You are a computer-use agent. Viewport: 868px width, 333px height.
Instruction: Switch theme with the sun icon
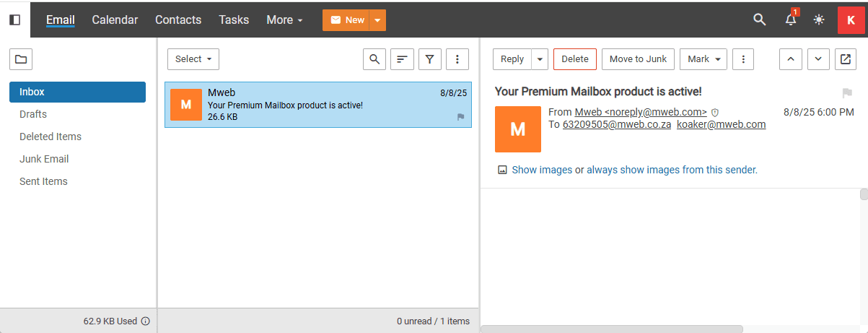point(819,20)
